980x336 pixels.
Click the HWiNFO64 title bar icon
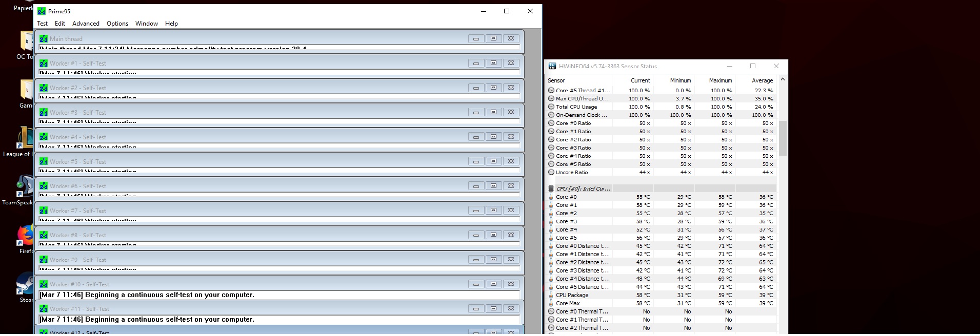pyautogui.click(x=552, y=66)
